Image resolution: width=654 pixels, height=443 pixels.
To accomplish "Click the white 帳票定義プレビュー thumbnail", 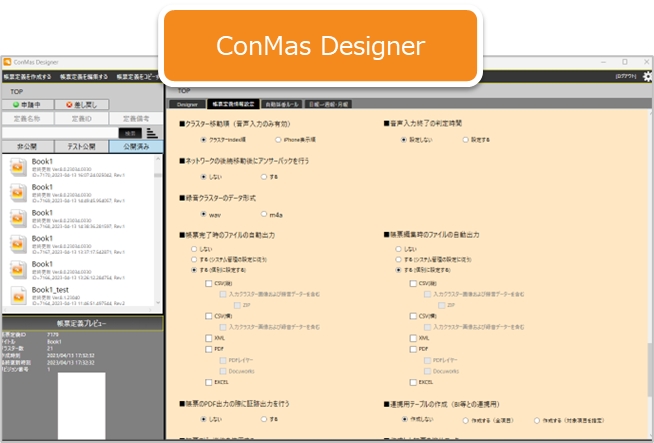I will point(81,405).
